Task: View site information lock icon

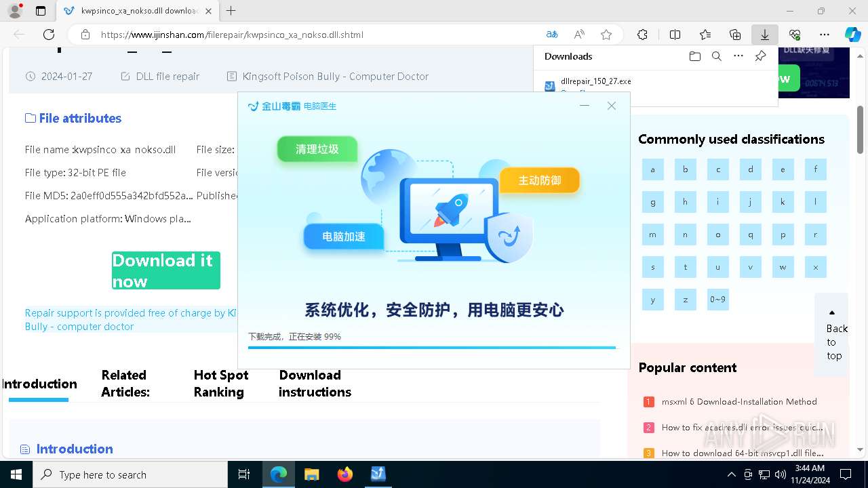Action: (x=85, y=35)
